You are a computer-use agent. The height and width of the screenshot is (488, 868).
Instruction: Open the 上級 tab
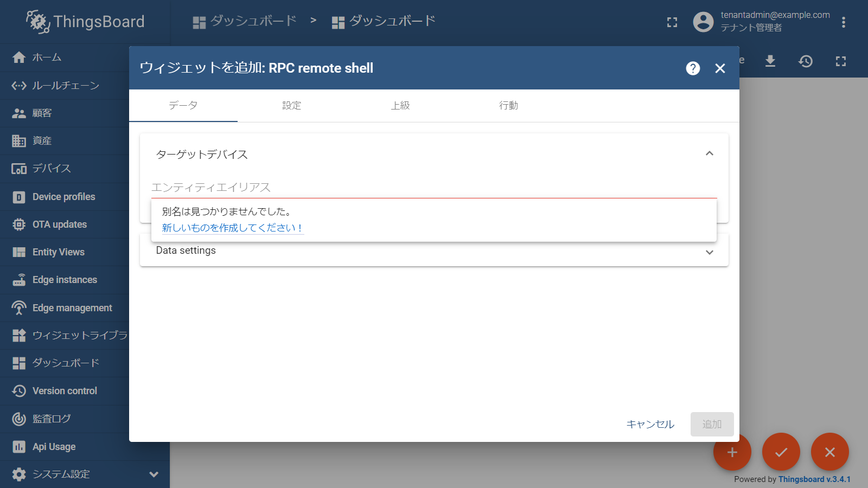pyautogui.click(x=400, y=106)
